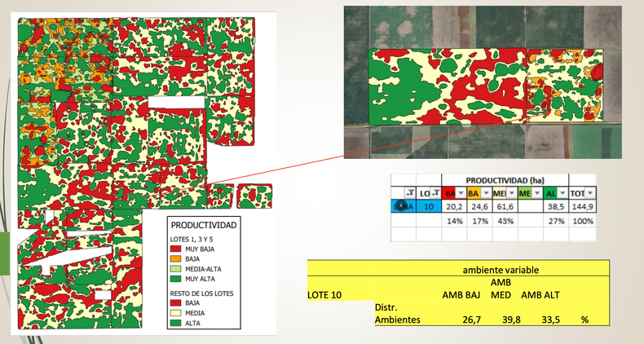Select the 43% percentage cell

505,221
